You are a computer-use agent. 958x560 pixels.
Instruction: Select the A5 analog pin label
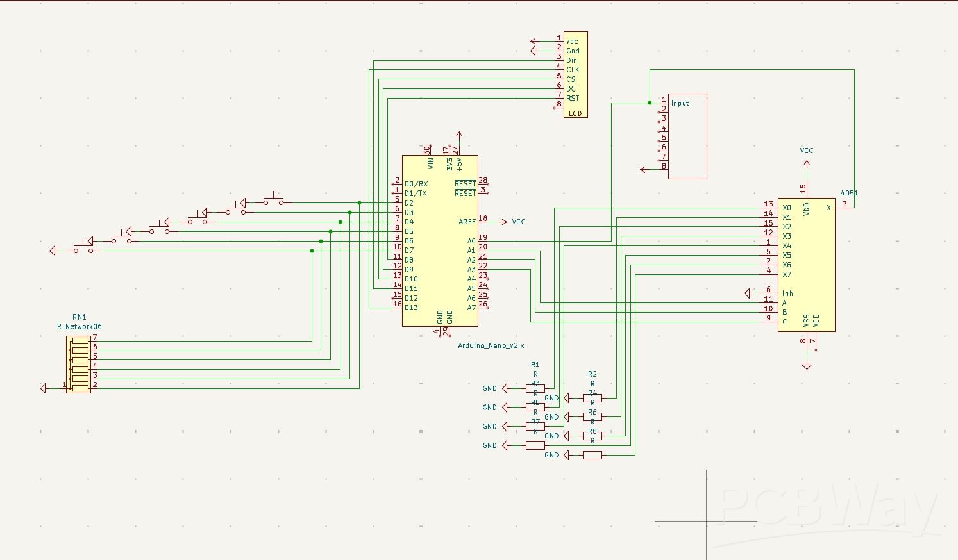pyautogui.click(x=472, y=288)
